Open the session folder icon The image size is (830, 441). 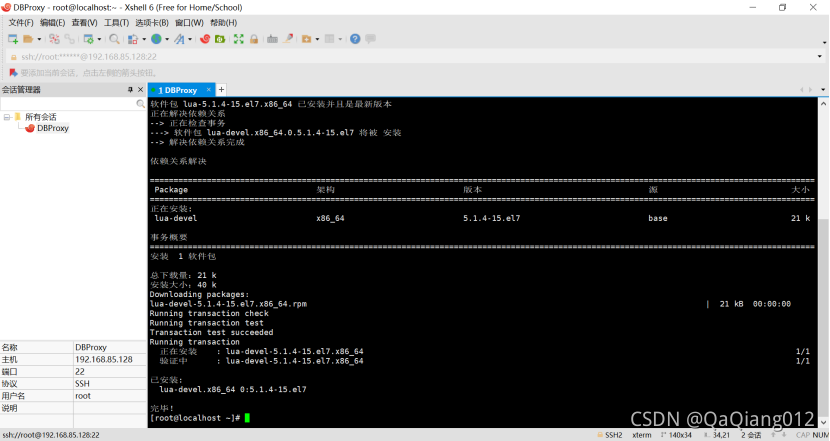(28, 39)
